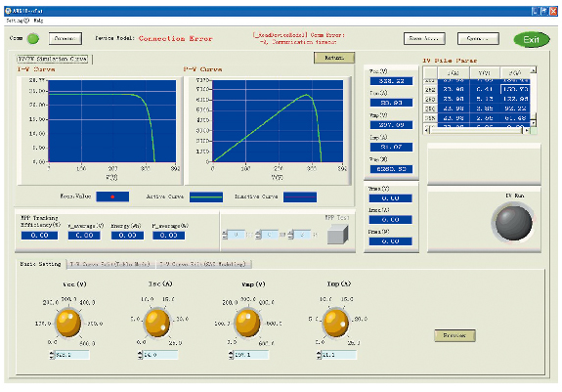Click the red dot Meas. Value legend swatch
The image size is (562, 392).
(x=112, y=196)
